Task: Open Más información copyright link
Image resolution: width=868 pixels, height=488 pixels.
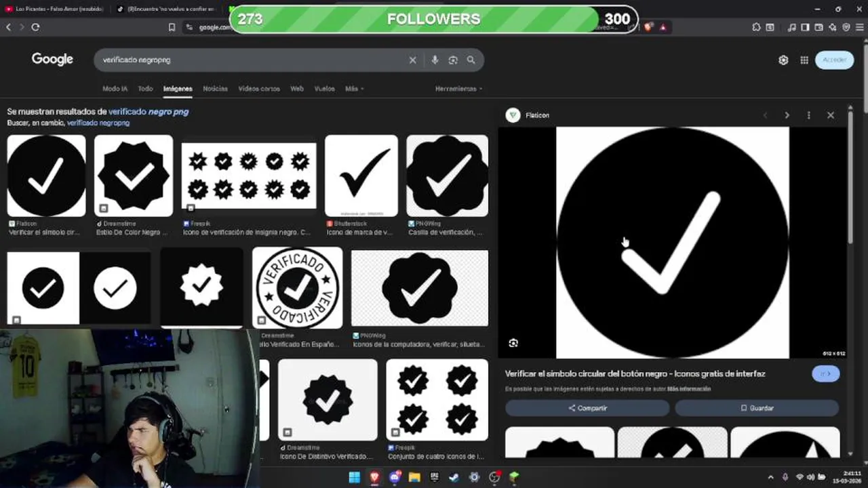Action: pyautogui.click(x=689, y=389)
